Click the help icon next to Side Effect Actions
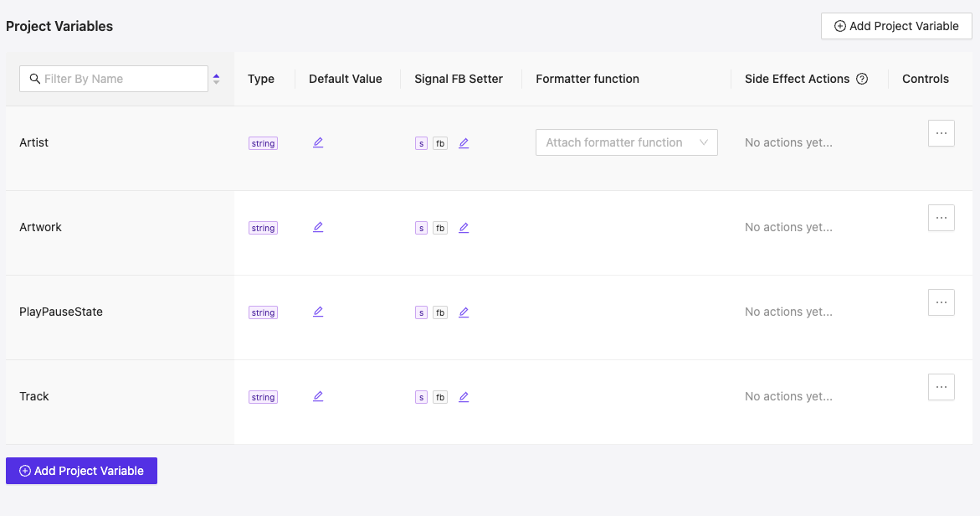980x516 pixels. (x=862, y=79)
